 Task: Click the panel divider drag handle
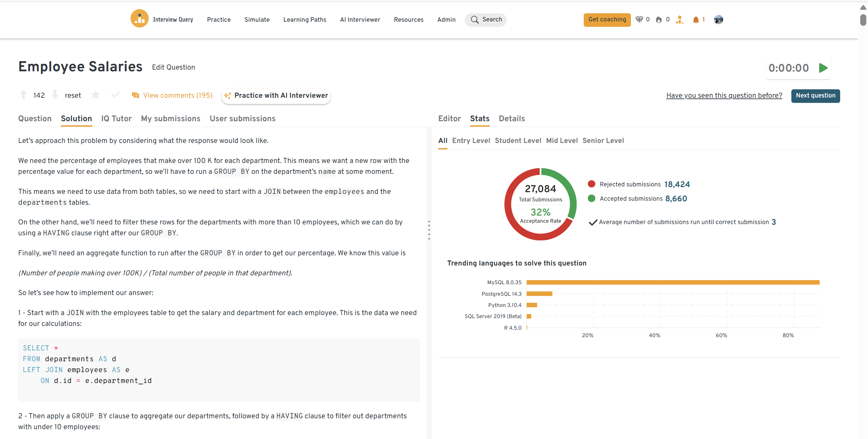click(429, 230)
